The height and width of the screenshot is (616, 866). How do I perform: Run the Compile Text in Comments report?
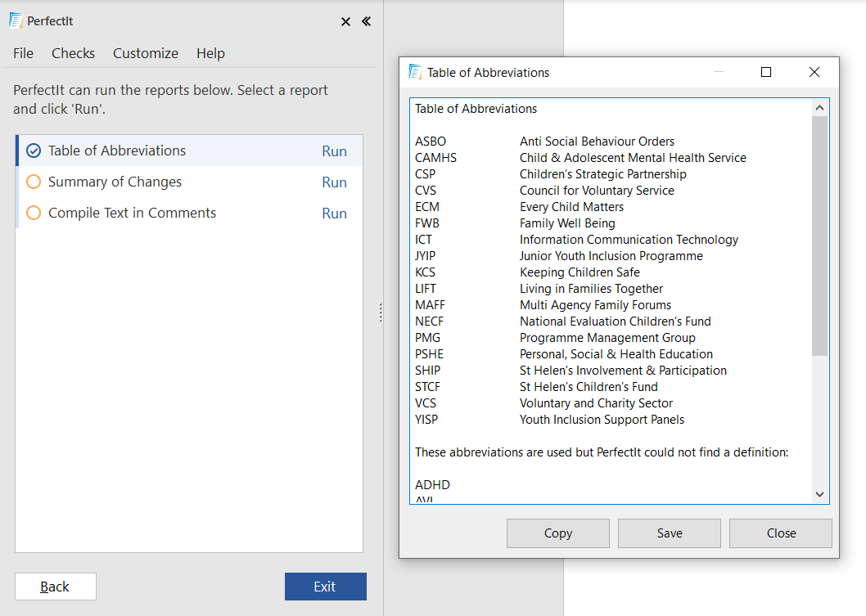(x=334, y=214)
